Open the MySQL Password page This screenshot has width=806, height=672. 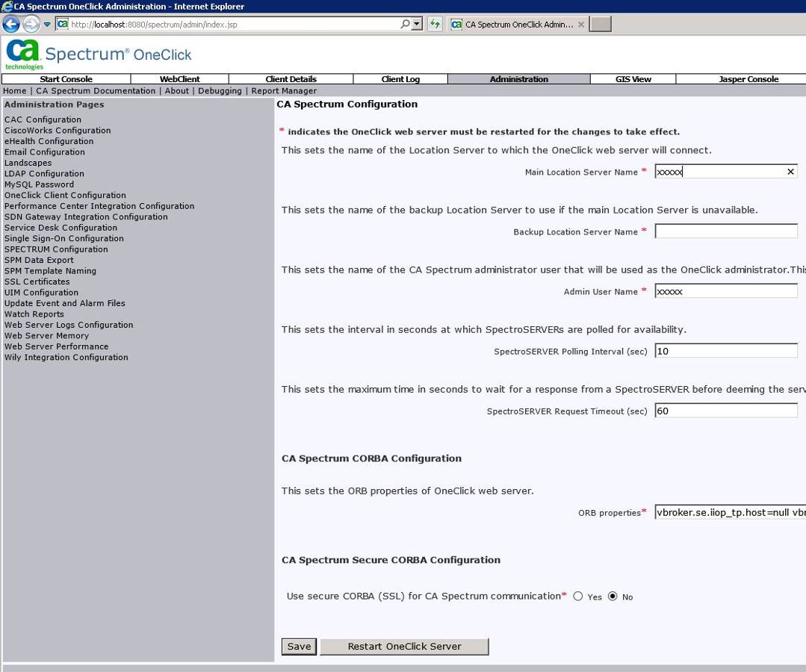(x=39, y=184)
